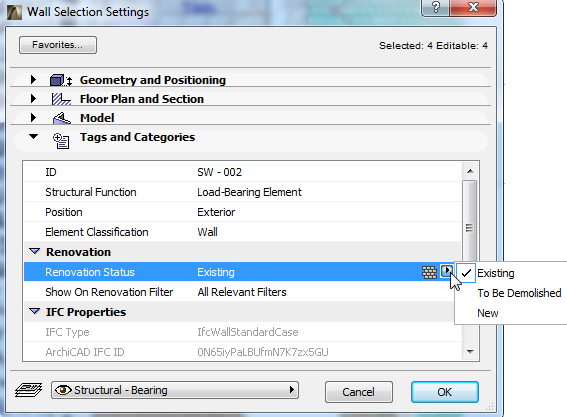The width and height of the screenshot is (567, 417).
Task: Click the scrollbar up arrow in properties list
Action: (x=470, y=171)
